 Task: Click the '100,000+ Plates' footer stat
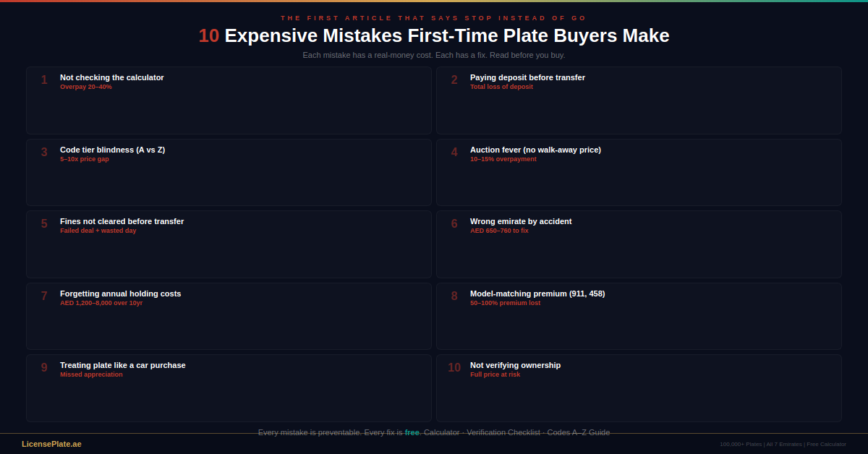click(740, 444)
